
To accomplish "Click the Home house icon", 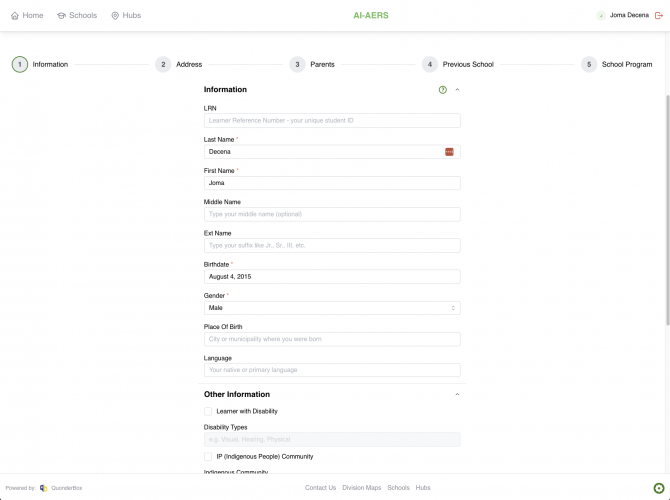I will coord(15,16).
